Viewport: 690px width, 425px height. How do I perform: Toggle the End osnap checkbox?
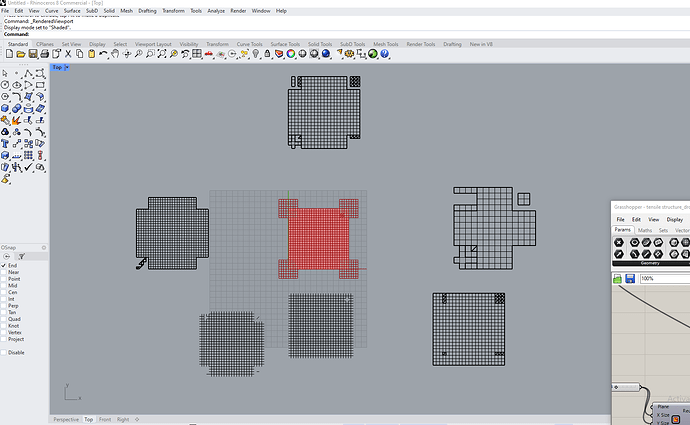pos(4,266)
